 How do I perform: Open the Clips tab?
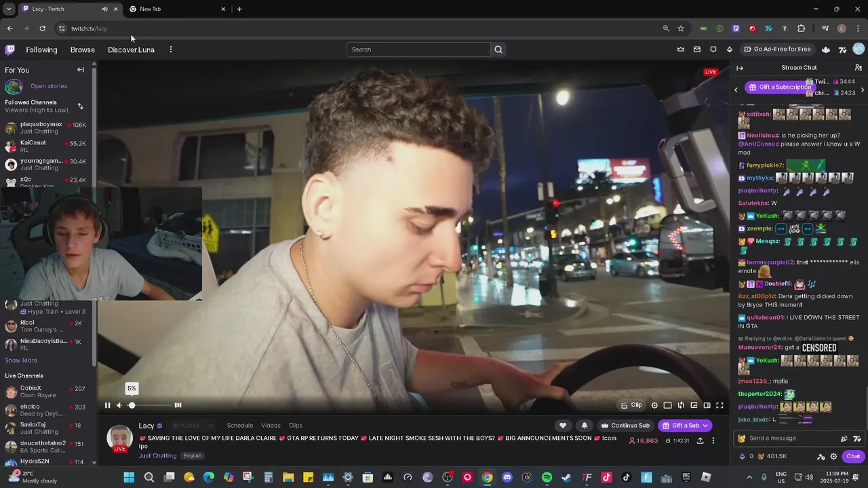pyautogui.click(x=295, y=426)
